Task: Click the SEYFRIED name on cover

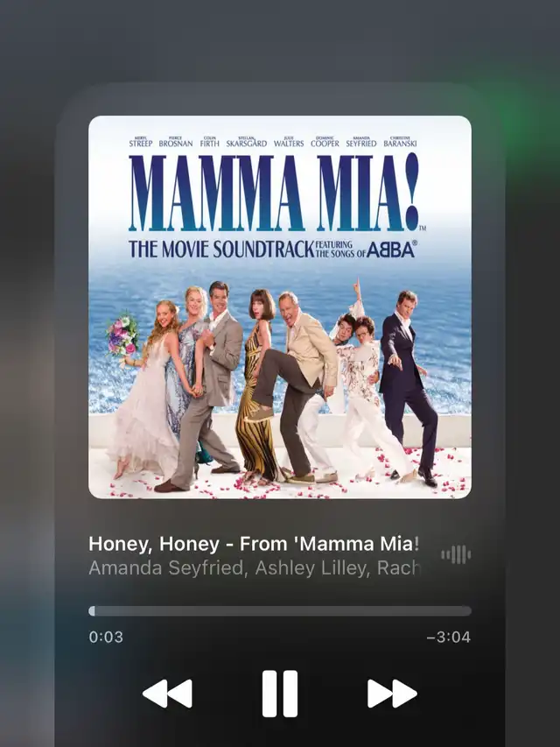Action: [x=361, y=142]
